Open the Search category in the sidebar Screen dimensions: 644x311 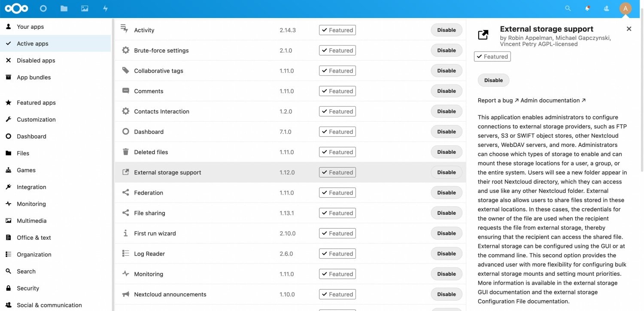(55, 271)
